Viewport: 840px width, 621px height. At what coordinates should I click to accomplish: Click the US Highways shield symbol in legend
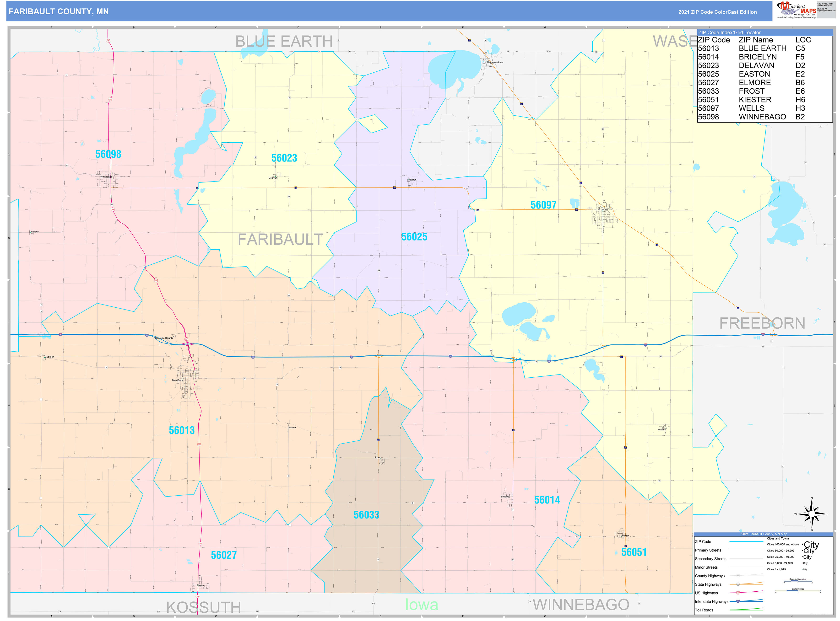pos(738,593)
